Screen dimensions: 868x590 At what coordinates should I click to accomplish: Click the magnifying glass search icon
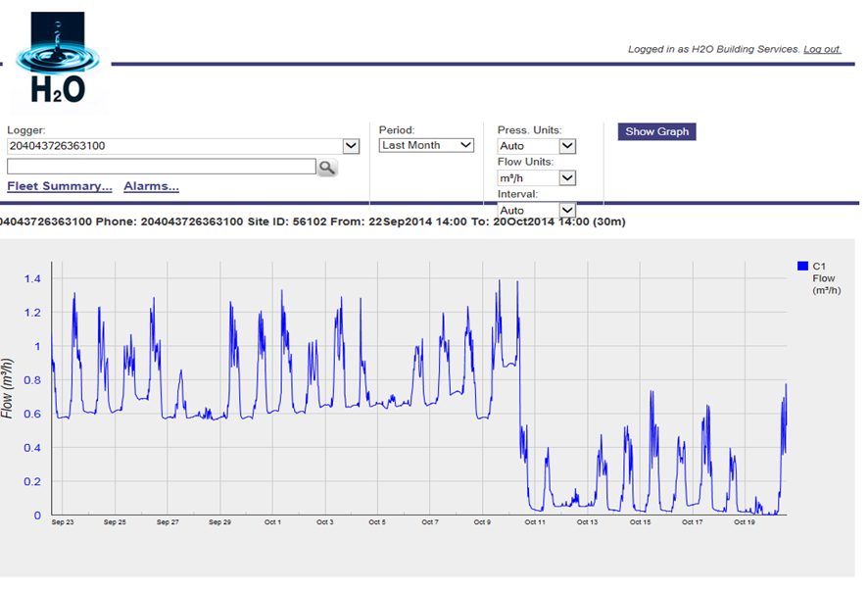327,168
